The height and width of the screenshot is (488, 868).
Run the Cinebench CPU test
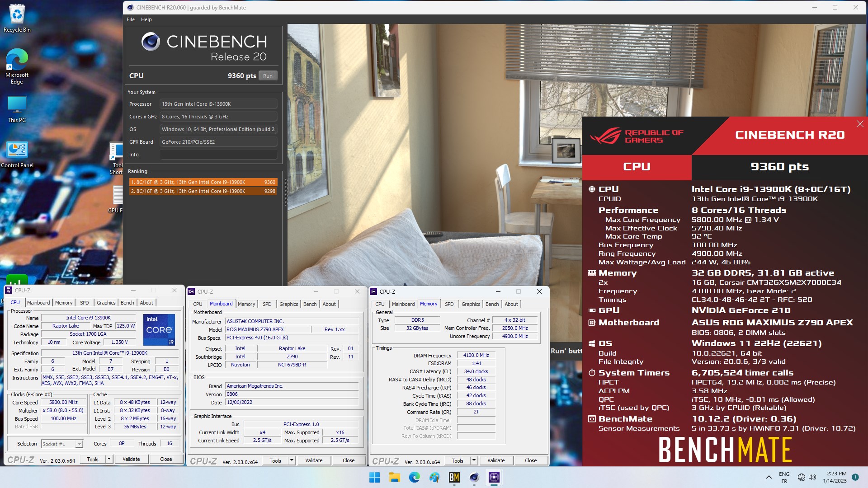(268, 76)
